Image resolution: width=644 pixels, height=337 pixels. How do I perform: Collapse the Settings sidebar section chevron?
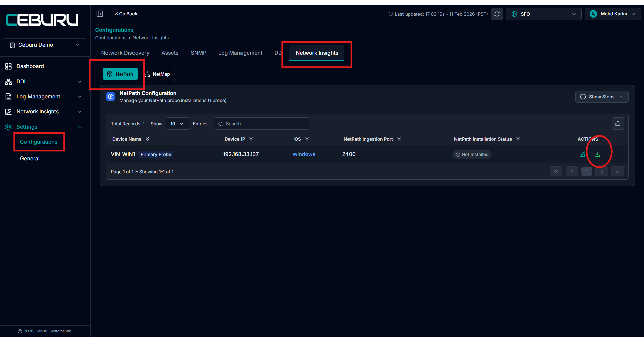coord(80,127)
